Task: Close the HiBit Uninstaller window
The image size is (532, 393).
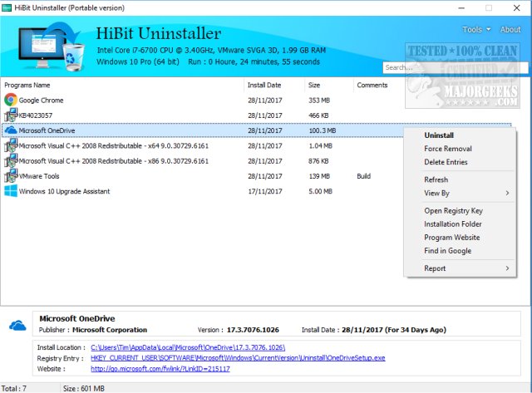Action: point(516,7)
